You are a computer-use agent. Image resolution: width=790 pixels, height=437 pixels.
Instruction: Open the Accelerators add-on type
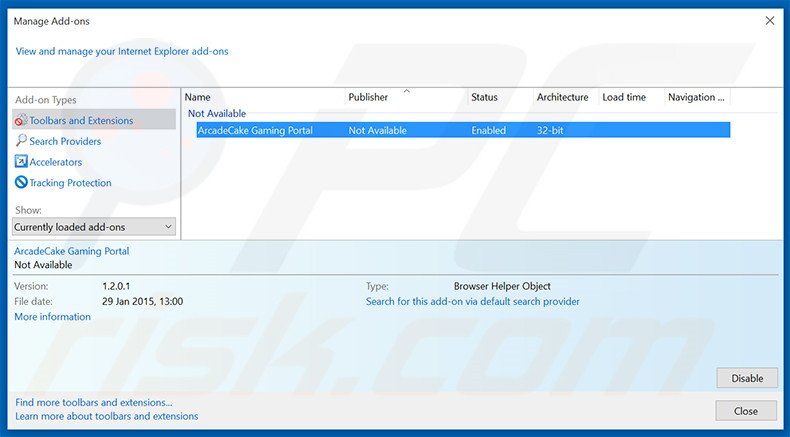coord(55,162)
